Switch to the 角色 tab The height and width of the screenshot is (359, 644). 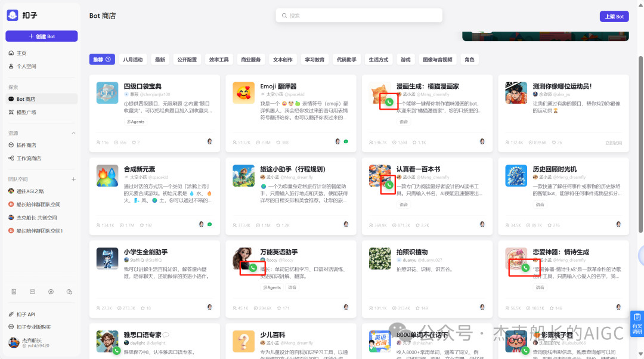click(469, 60)
